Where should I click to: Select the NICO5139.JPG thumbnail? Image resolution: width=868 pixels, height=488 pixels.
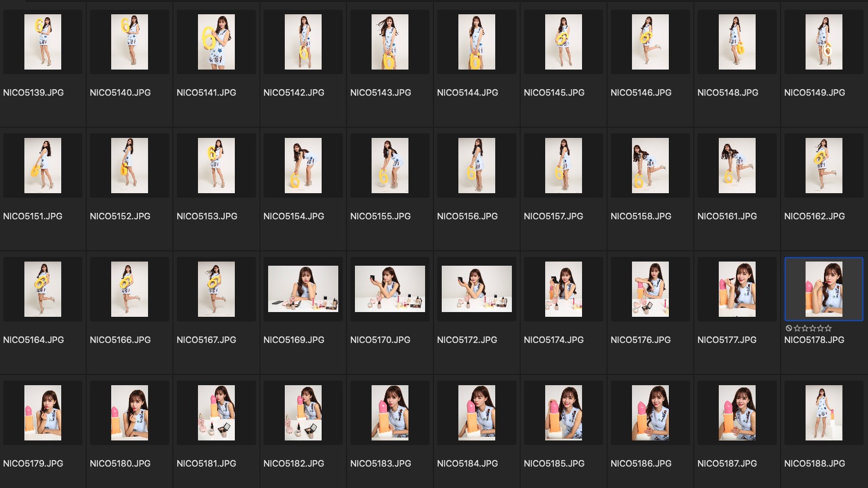(43, 42)
